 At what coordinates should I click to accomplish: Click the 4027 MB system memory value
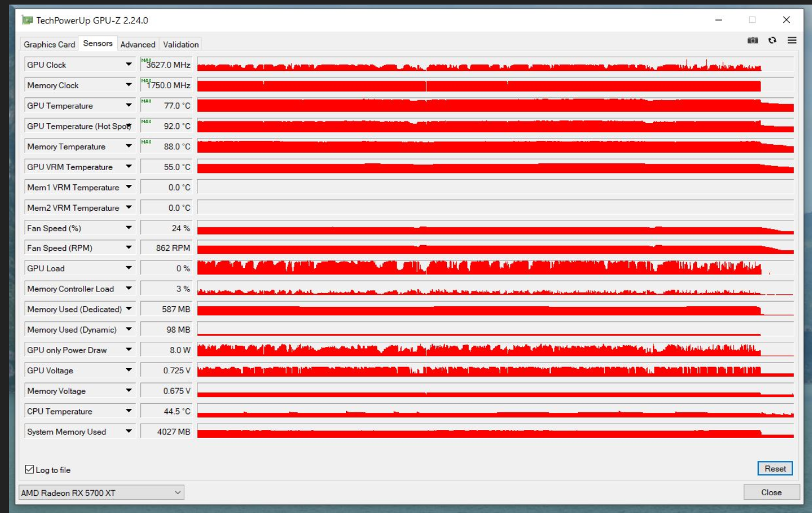(x=167, y=432)
